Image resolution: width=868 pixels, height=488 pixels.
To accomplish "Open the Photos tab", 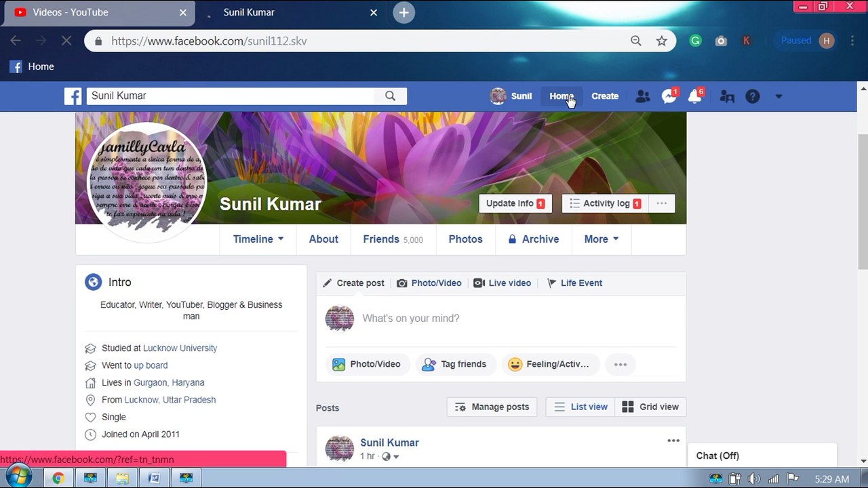I will [x=465, y=239].
